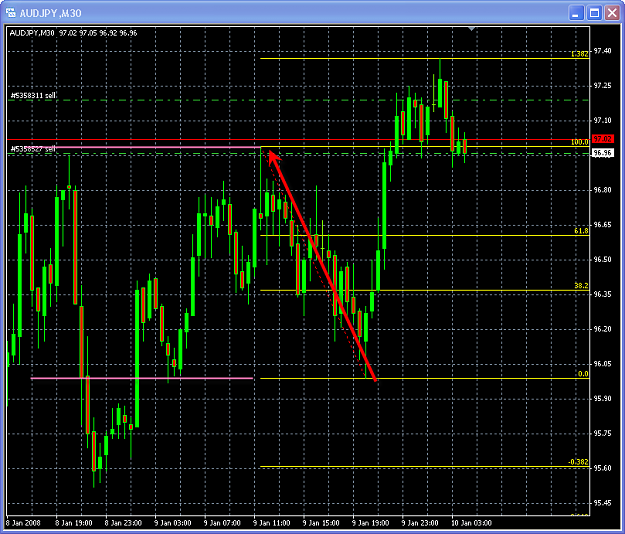Click the 9 Jan 15:00 time label
Viewport: 625px width, 534px height.
321,523
